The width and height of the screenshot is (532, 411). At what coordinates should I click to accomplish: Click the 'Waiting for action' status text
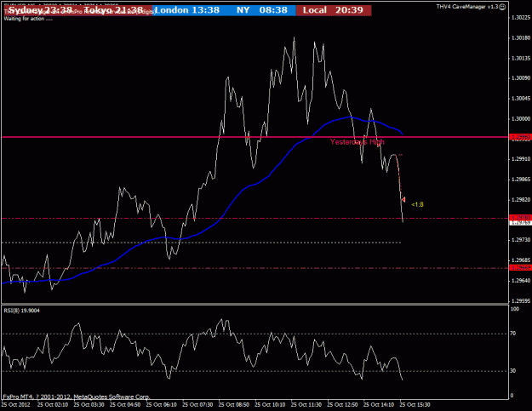point(28,19)
